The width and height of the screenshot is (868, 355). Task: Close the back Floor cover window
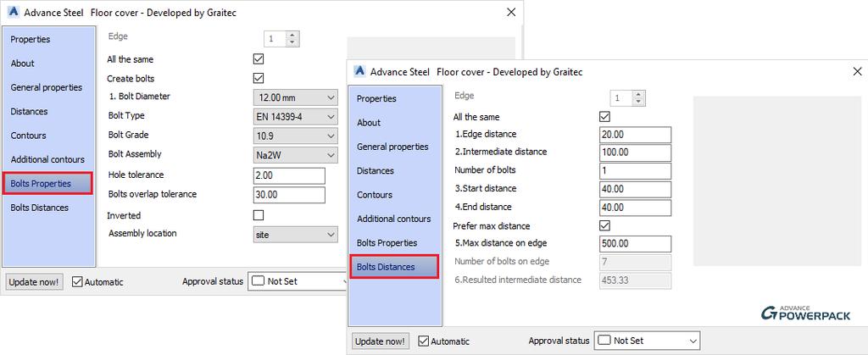[511, 12]
